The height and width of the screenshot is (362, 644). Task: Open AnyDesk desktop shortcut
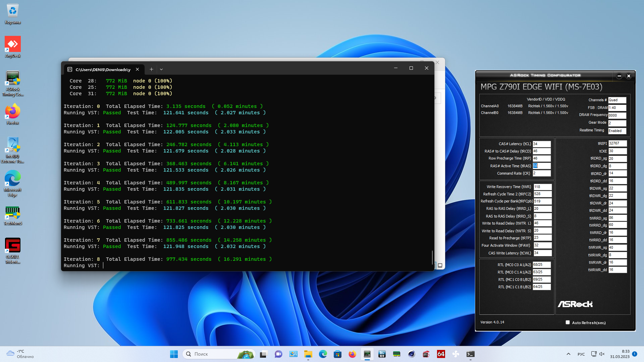click(x=13, y=45)
